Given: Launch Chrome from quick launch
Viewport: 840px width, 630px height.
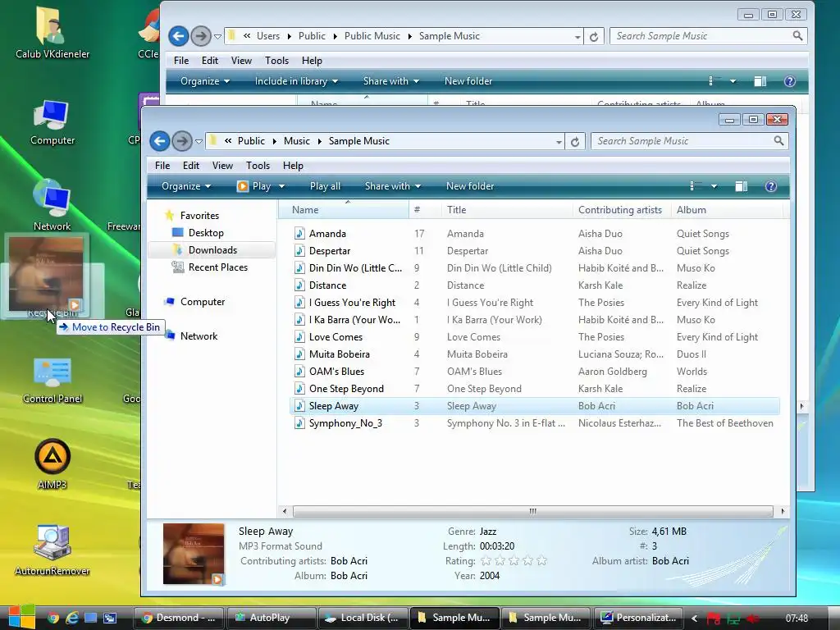Looking at the screenshot, I should (52, 618).
